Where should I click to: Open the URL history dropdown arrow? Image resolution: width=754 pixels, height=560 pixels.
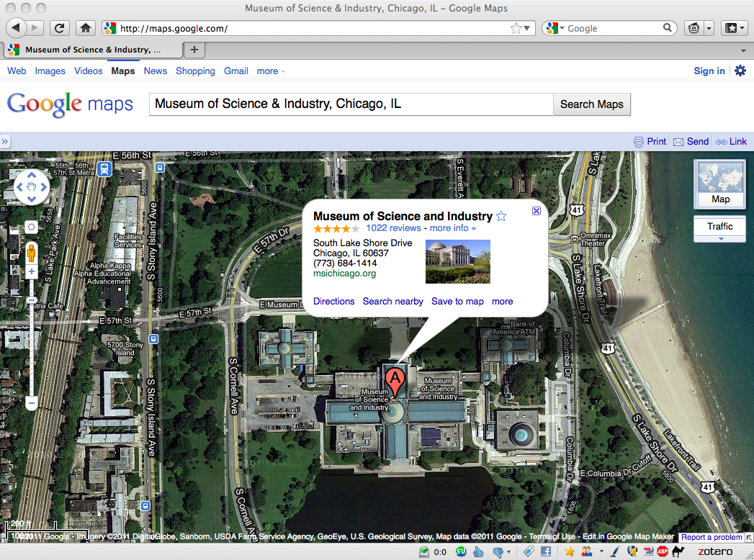526,28
